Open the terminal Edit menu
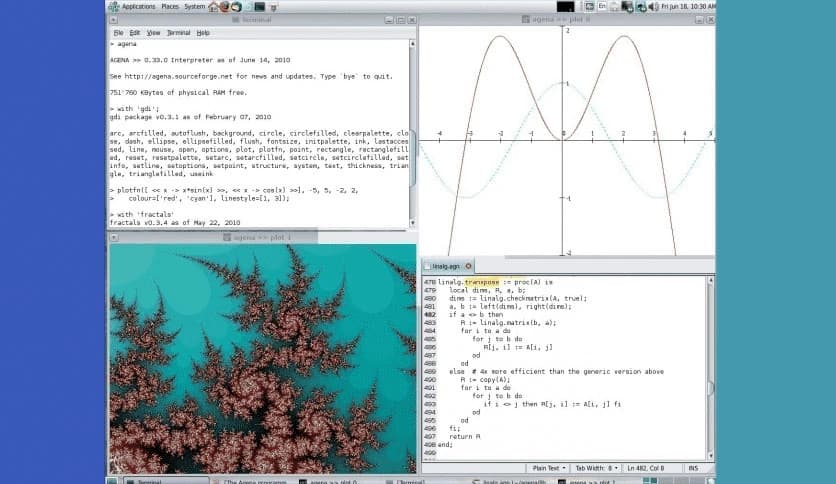This screenshot has height=484, width=836. click(x=133, y=32)
